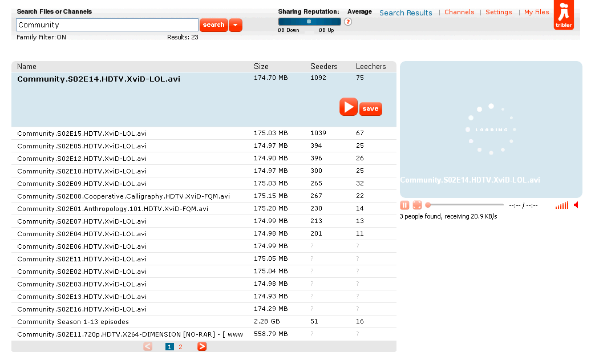Select results page 1

(x=169, y=347)
